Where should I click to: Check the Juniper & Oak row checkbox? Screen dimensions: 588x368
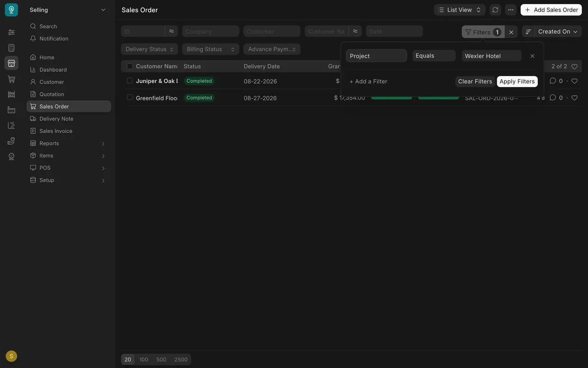pos(130,81)
